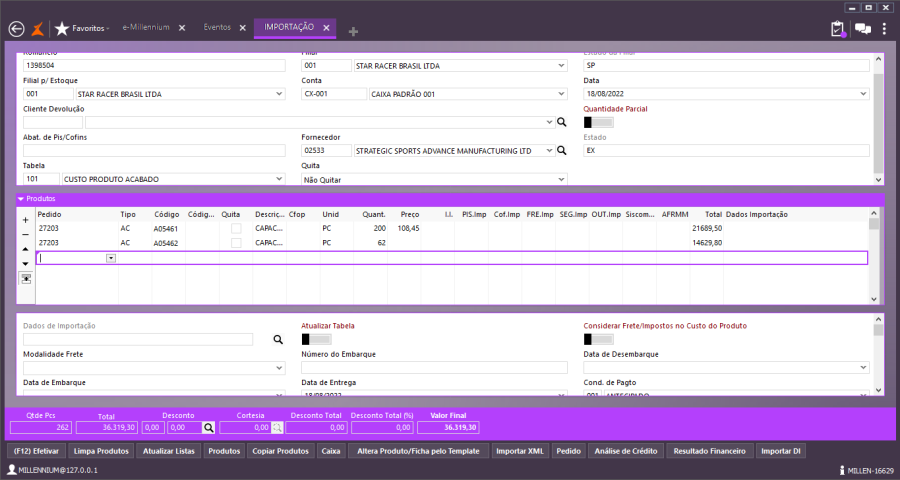Image resolution: width=900 pixels, height=480 pixels.
Task: Click scrollbar down arrow of Produtos grid
Action: click(874, 299)
